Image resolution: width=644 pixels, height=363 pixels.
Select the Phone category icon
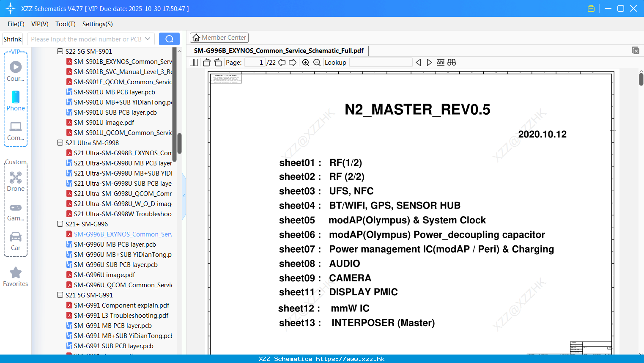pyautogui.click(x=16, y=101)
